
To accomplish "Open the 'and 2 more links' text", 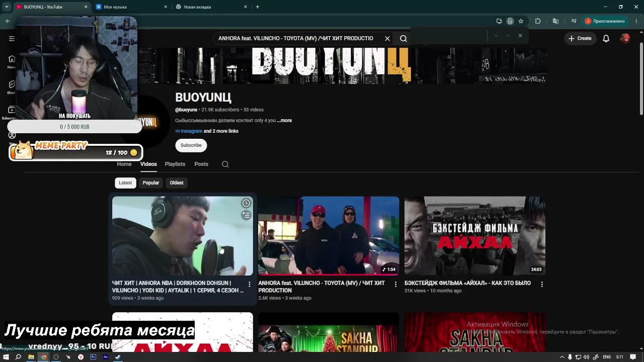I will coord(221,131).
